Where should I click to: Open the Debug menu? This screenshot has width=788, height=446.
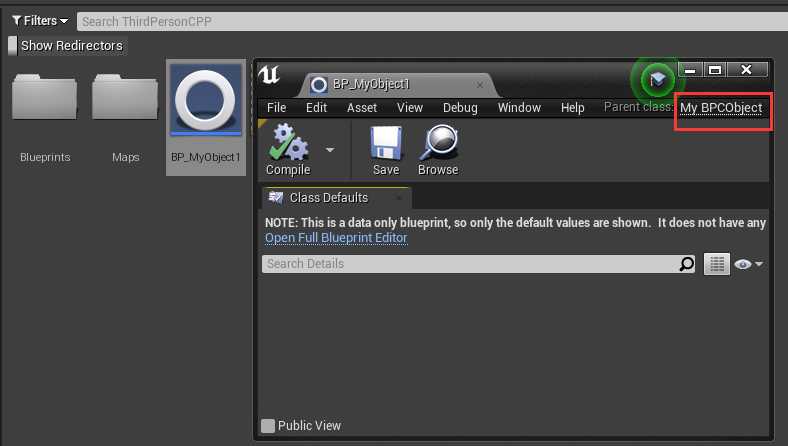460,108
